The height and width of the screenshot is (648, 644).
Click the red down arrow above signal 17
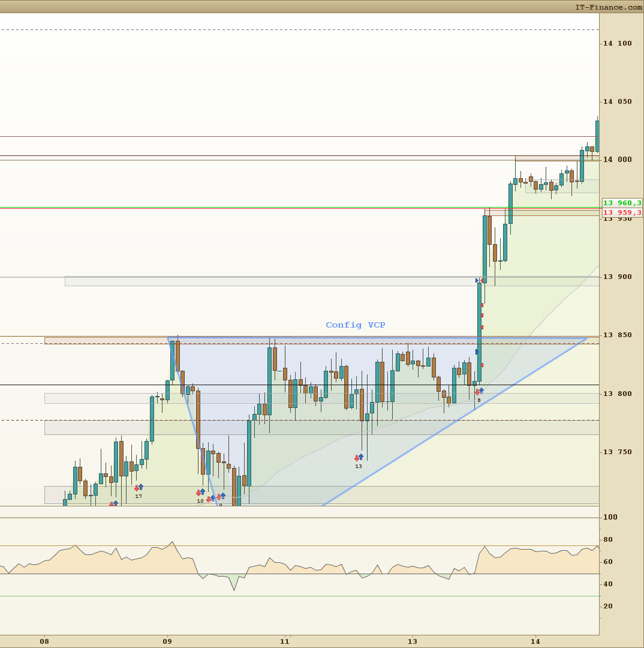click(137, 488)
